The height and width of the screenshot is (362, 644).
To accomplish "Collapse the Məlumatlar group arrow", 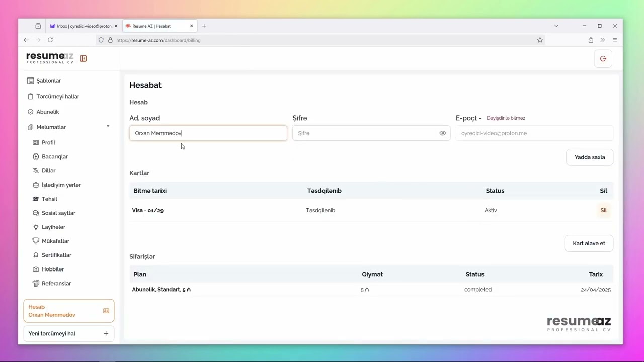I will pos(108,126).
